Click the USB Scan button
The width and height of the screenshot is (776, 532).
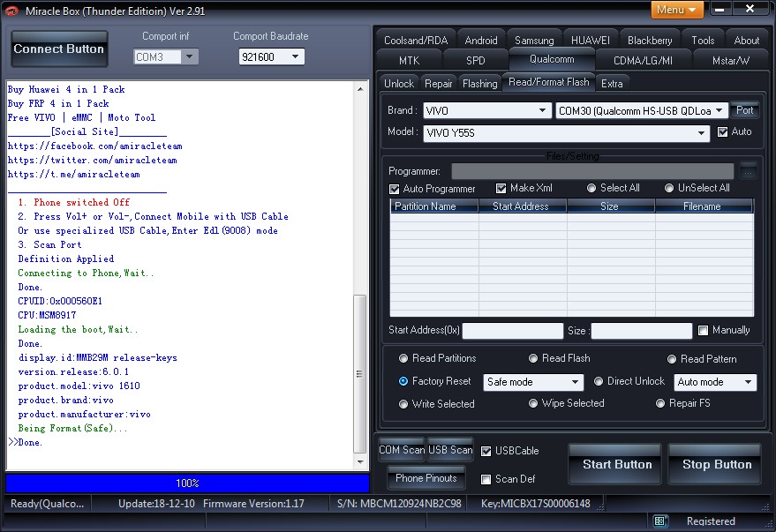pyautogui.click(x=450, y=450)
